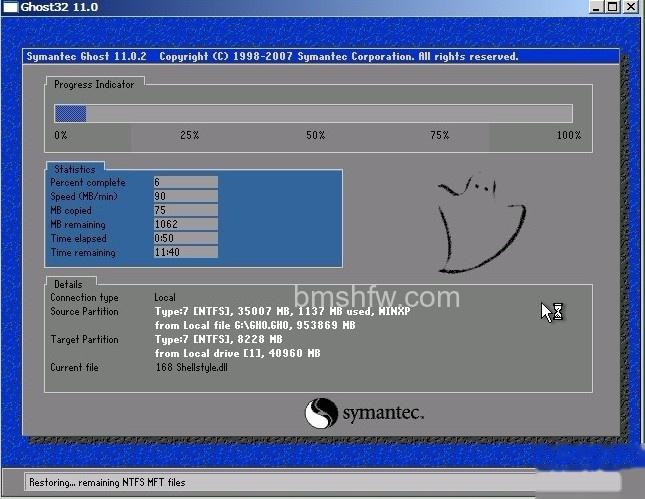Click the Current file label
Image resolution: width=645 pixels, height=499 pixels.
74,367
